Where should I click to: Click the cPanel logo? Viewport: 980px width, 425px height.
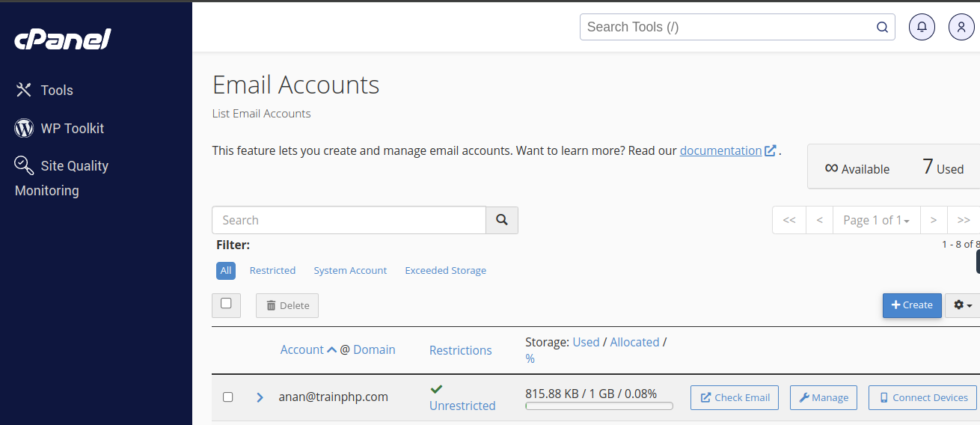click(63, 39)
